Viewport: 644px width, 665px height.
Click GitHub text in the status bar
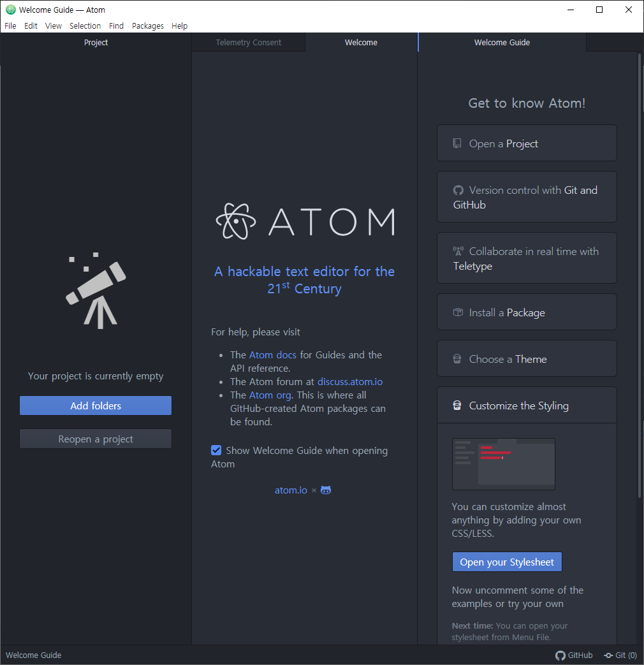click(x=580, y=655)
